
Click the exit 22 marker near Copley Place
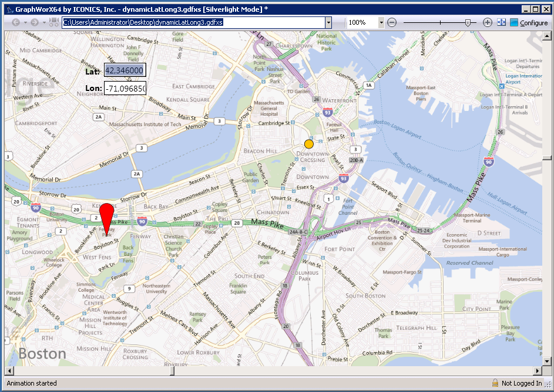pyautogui.click(x=198, y=224)
